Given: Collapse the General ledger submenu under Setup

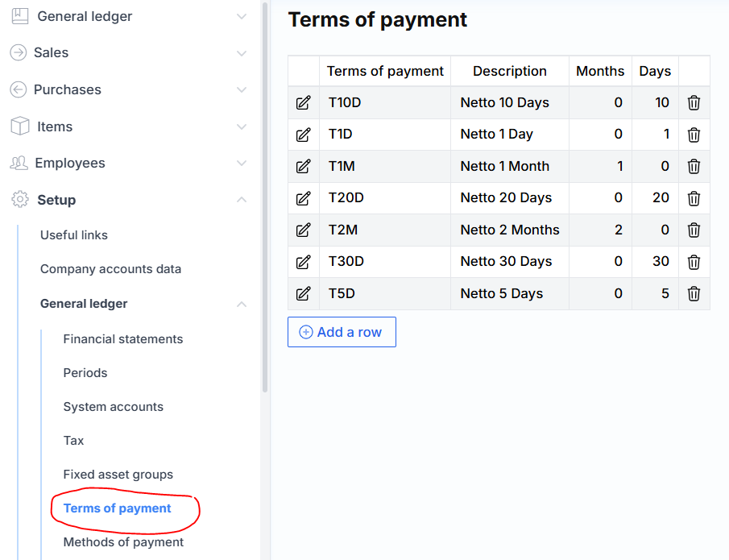Looking at the screenshot, I should 241,304.
